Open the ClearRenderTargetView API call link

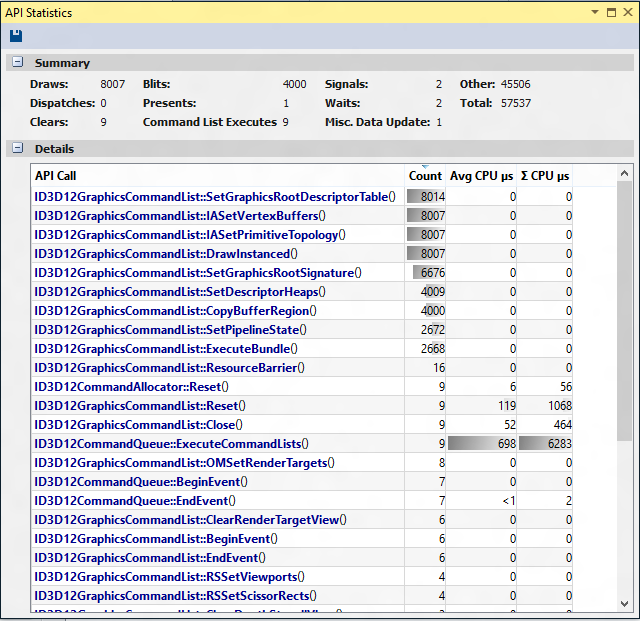(190, 520)
